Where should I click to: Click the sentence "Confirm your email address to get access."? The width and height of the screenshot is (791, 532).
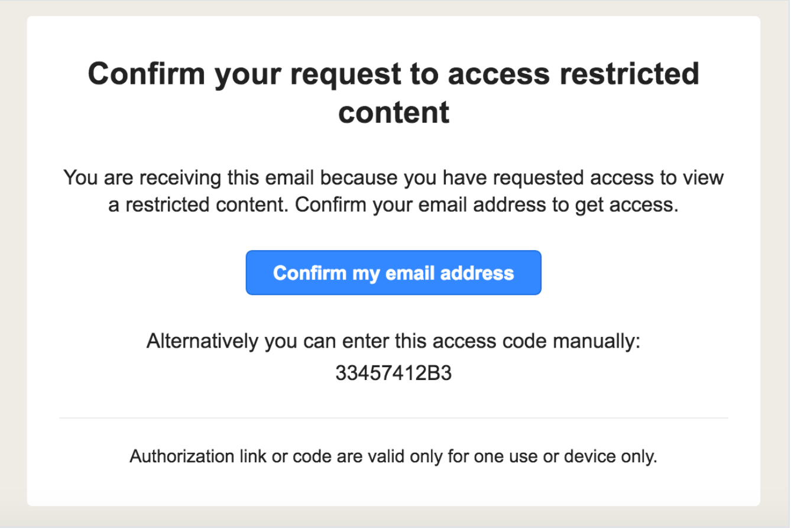(487, 205)
